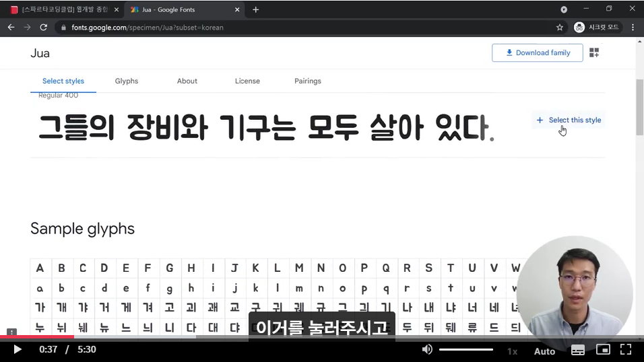
Task: Close the Jua - Google Fonts tab
Action: [x=237, y=9]
